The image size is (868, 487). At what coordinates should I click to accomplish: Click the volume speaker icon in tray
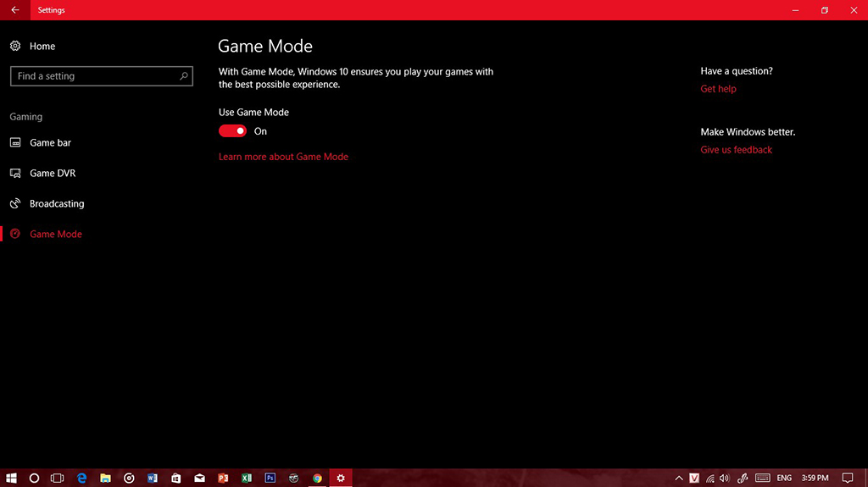tap(725, 478)
